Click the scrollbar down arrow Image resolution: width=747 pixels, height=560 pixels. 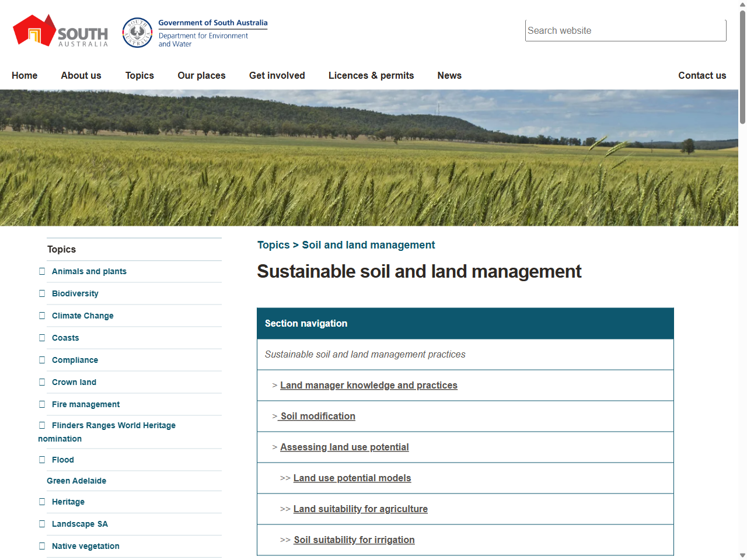(742, 555)
